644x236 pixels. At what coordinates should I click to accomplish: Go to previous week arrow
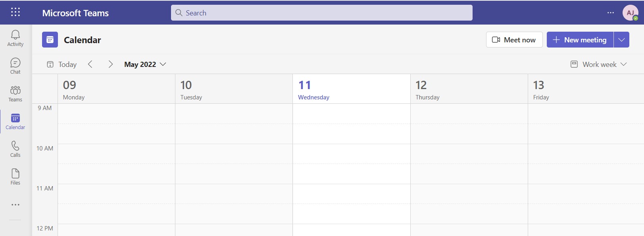click(90, 64)
